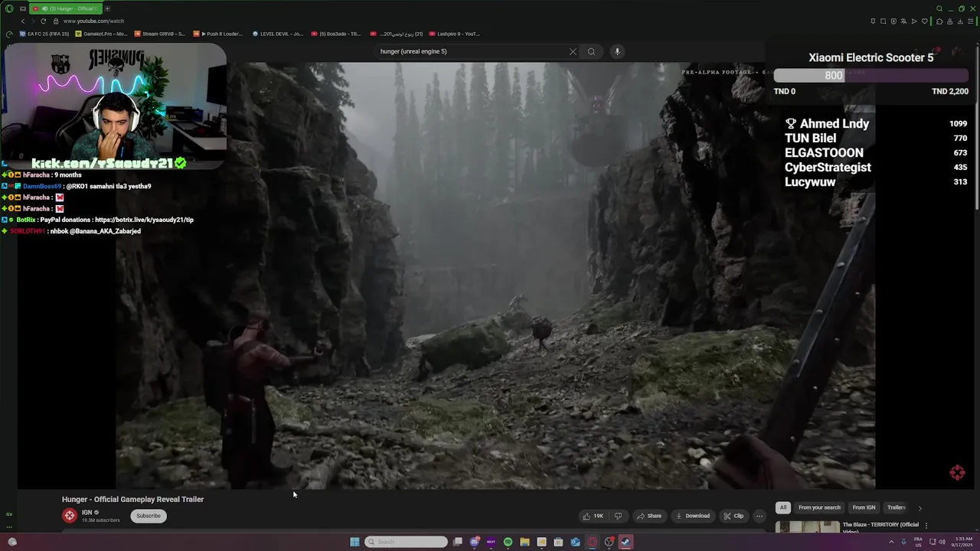Click the pinboard pin icon in toolbar
The width and height of the screenshot is (980, 551).
[873, 21]
